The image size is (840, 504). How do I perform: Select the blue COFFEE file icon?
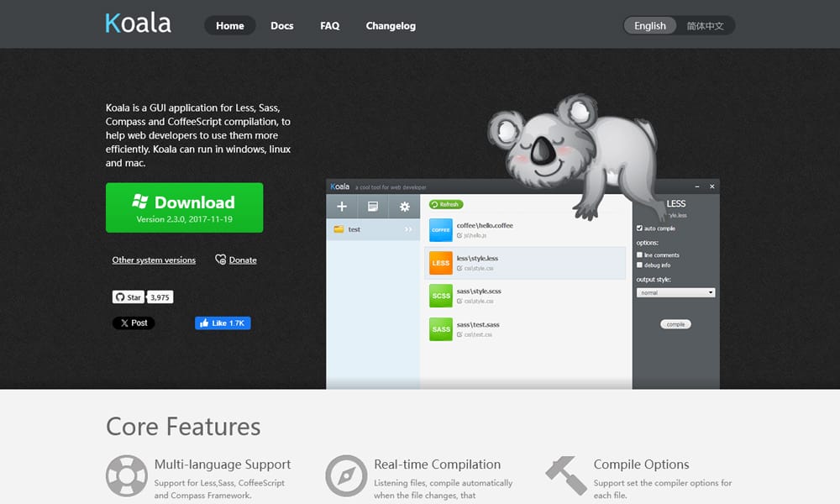click(x=441, y=230)
